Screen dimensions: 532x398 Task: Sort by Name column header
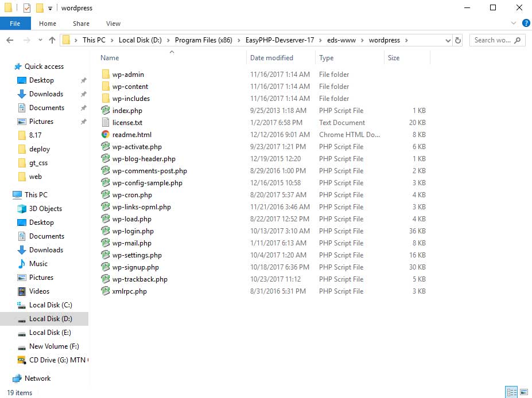[x=172, y=57]
